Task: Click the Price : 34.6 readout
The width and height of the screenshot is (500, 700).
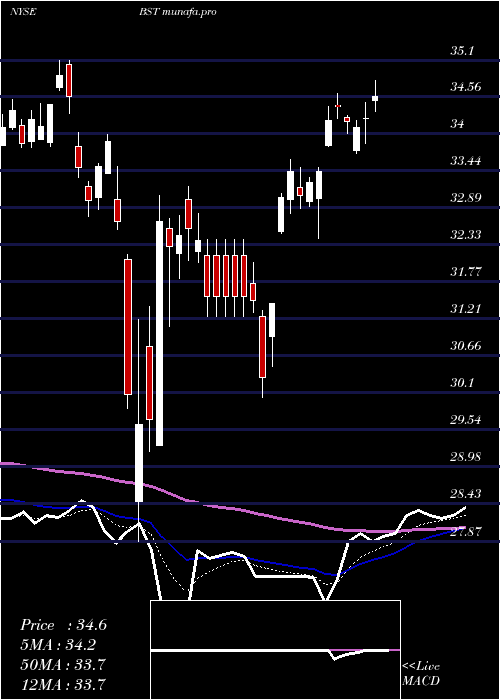Action: 63,625
